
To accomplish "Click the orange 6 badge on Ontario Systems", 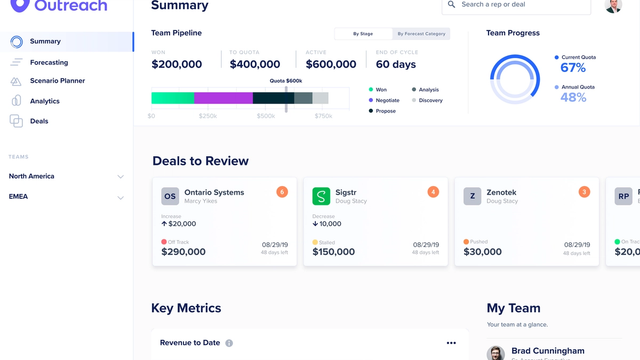I will tap(282, 192).
